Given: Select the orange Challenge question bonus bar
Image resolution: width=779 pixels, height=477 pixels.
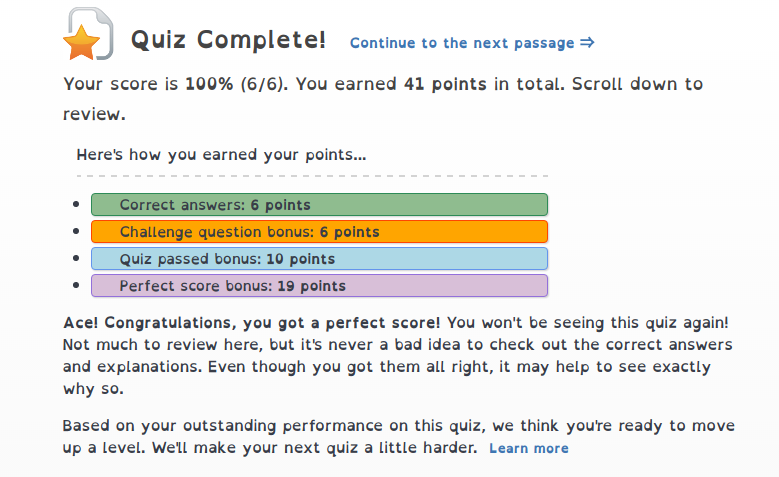Looking at the screenshot, I should click(319, 232).
